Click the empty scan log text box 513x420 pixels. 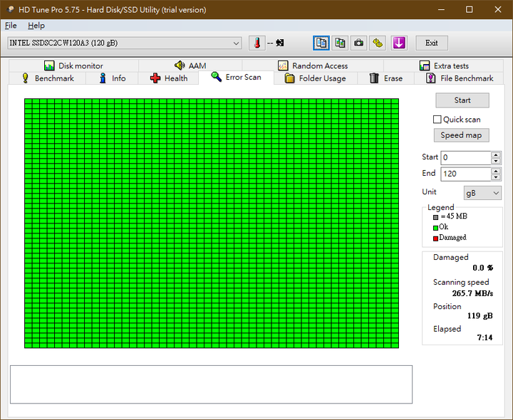click(211, 384)
